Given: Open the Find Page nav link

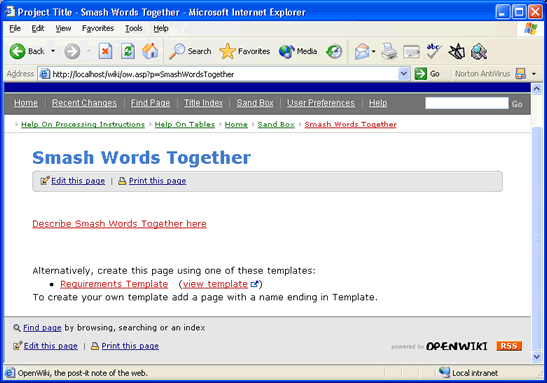Looking at the screenshot, I should (x=150, y=103).
